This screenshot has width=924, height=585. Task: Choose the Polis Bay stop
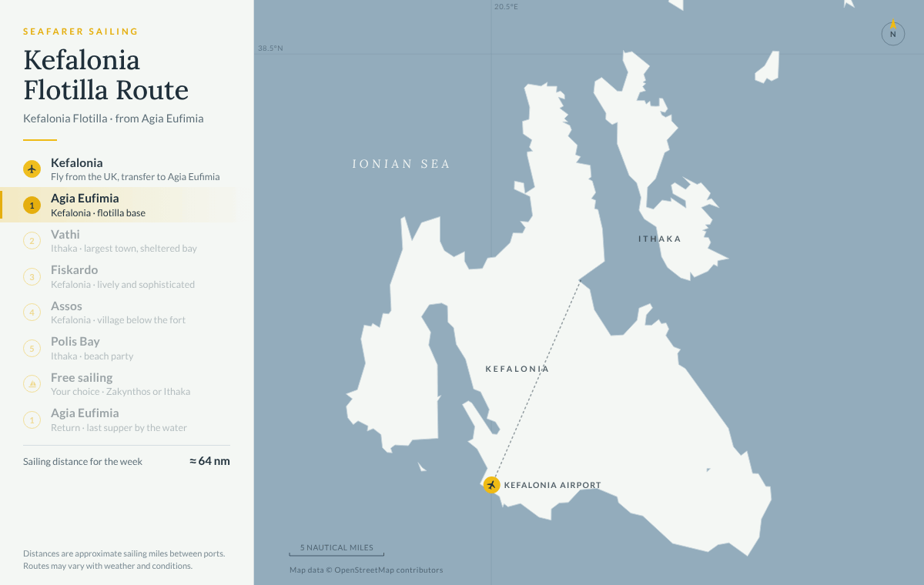point(126,348)
